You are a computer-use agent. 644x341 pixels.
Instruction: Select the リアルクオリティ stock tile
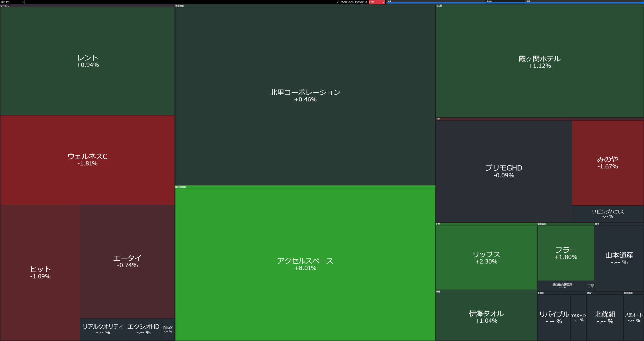tap(103, 329)
